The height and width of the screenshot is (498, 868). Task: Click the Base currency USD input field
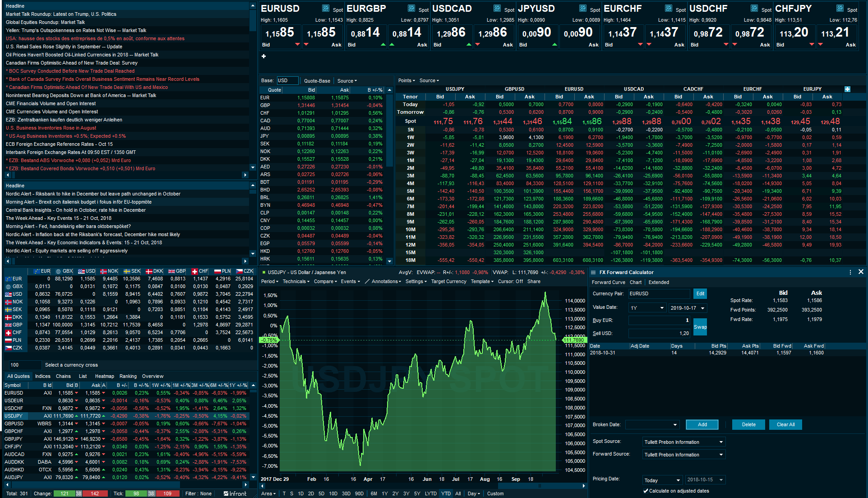pos(287,80)
